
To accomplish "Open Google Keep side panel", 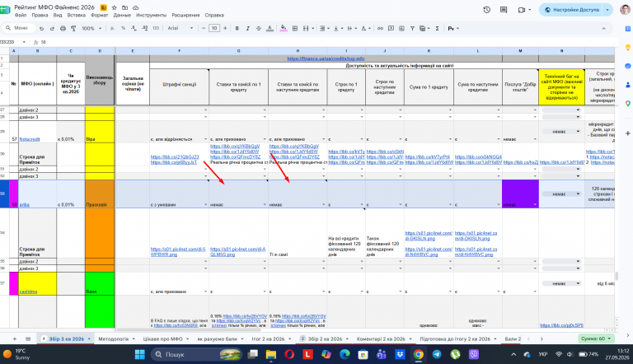I will 628,47.
